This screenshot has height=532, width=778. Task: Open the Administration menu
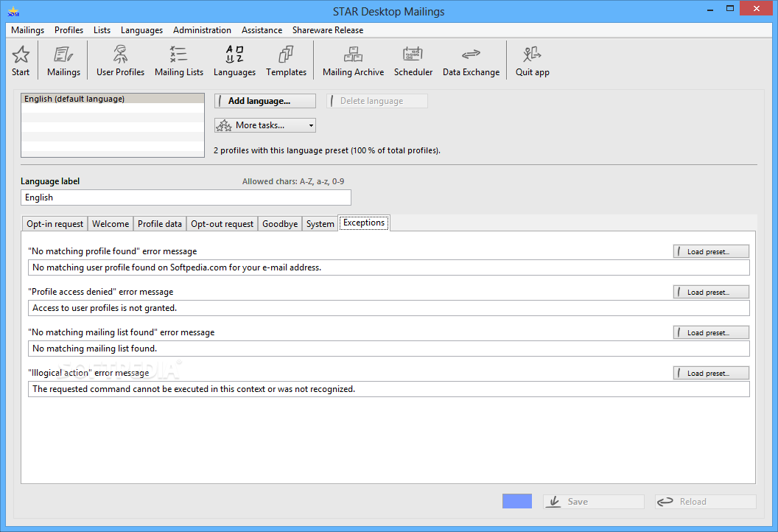point(203,30)
